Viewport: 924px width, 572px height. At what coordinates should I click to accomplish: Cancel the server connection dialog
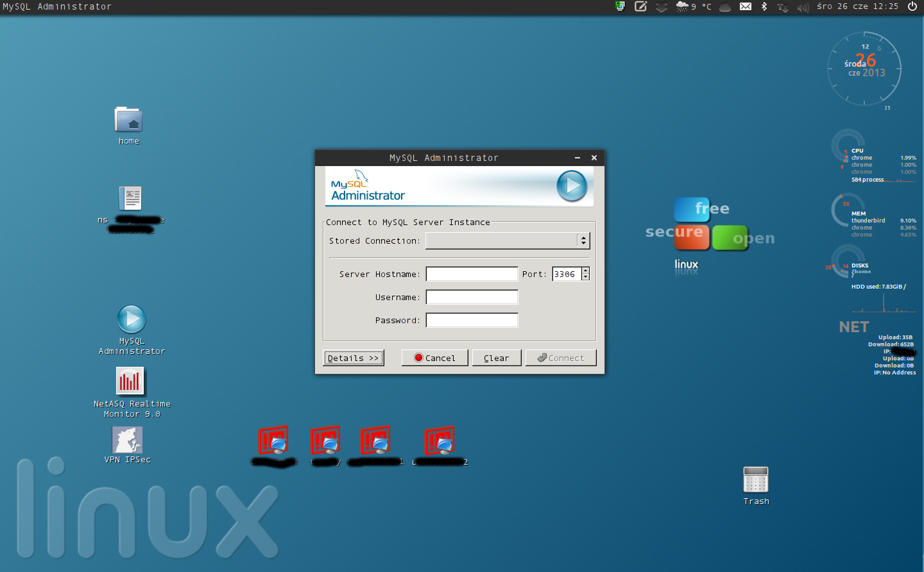pos(434,357)
